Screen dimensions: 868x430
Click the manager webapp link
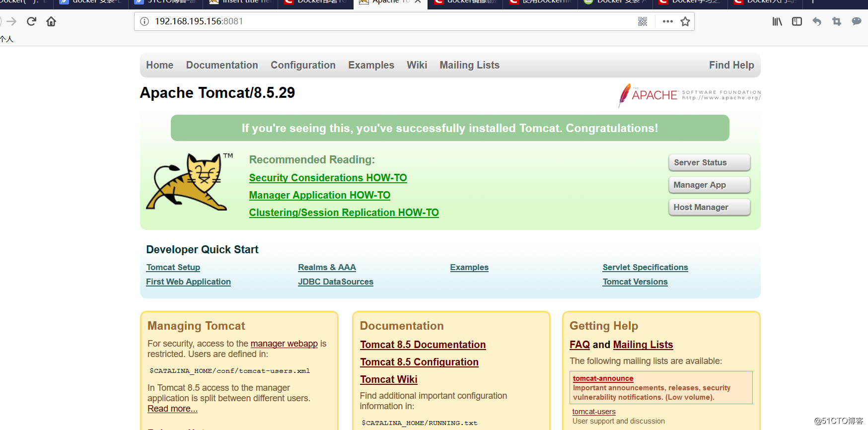[284, 344]
